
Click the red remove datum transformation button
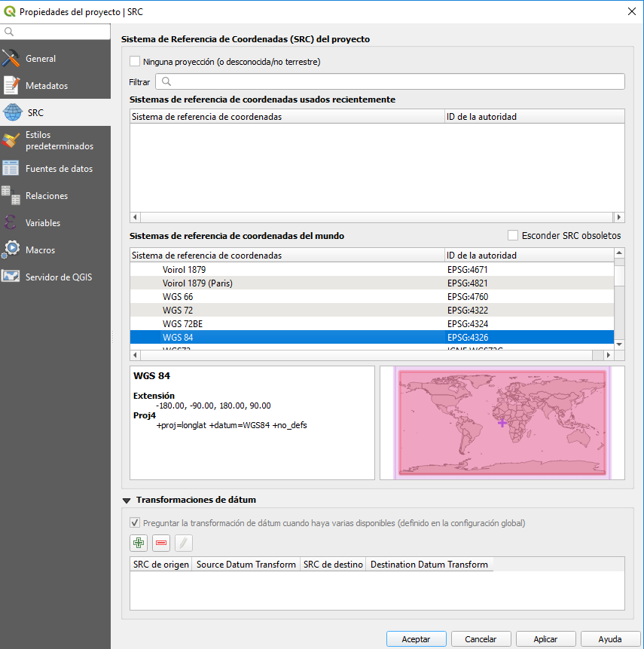161,543
